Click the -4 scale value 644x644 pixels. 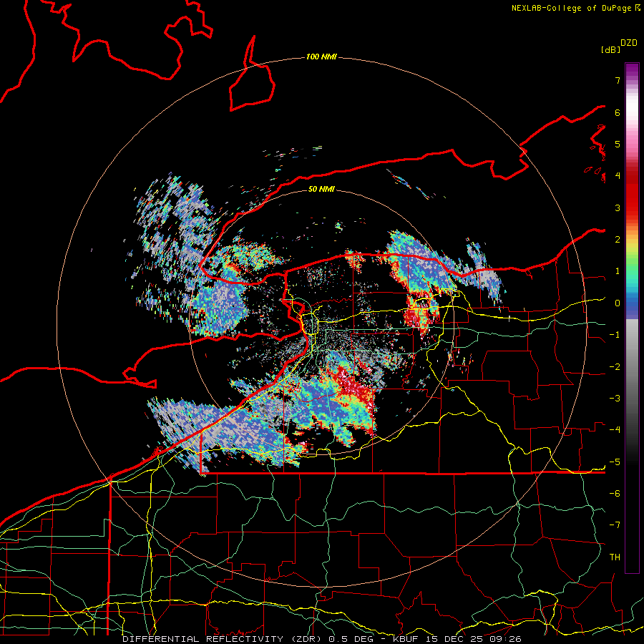tap(615, 430)
